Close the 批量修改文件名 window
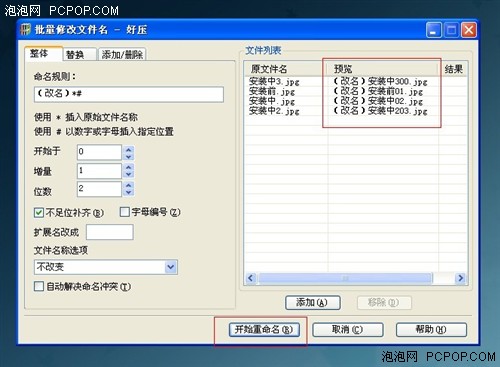Screen dimensions: 500x367 point(469,30)
